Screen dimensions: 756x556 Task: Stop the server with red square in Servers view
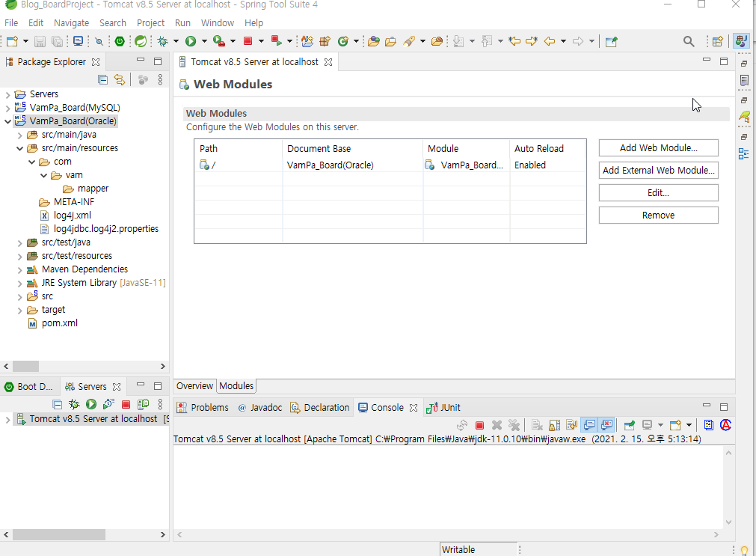coord(126,404)
